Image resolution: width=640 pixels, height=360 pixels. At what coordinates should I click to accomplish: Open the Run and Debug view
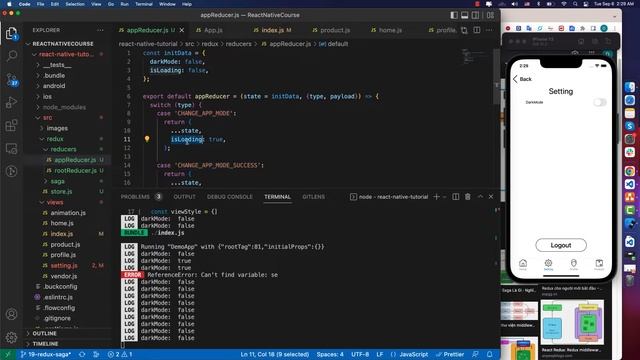11,102
